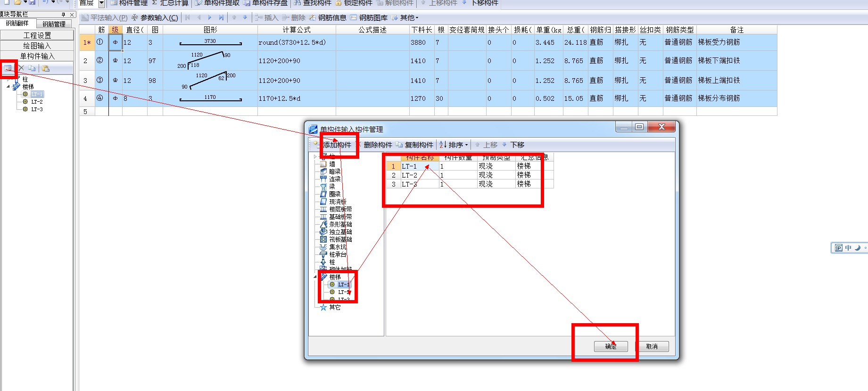868x391 pixels.
Task: Click formula cell round(3730+12.5*d)
Action: pyautogui.click(x=297, y=42)
